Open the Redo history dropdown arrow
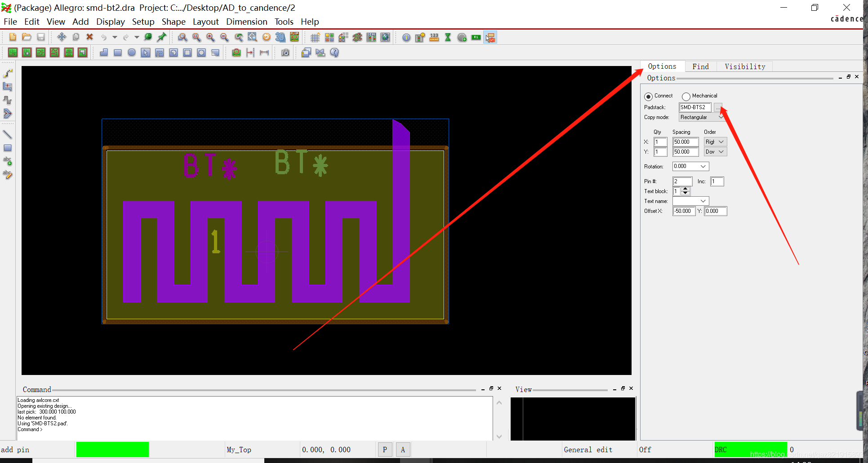Viewport: 868px width, 463px height. [x=137, y=37]
